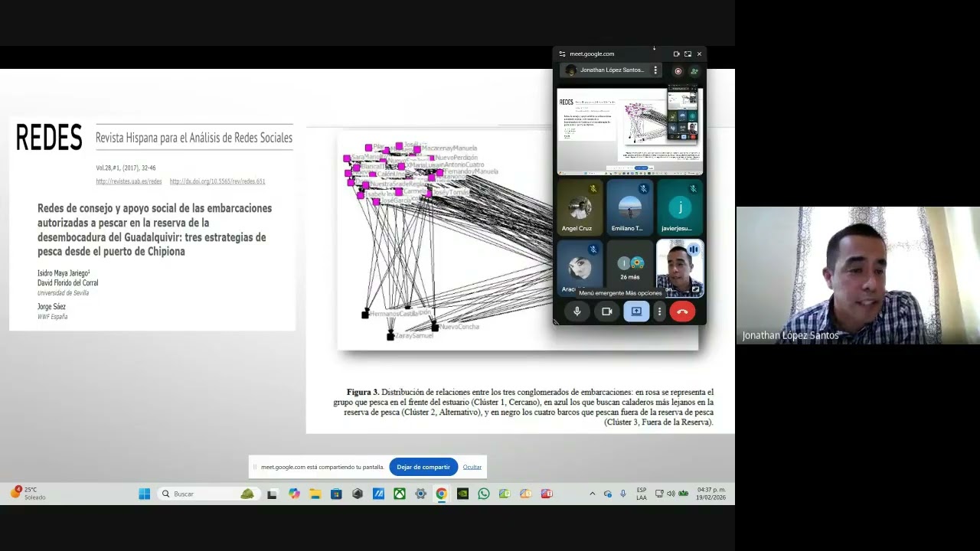This screenshot has height=551, width=980.
Task: Open File Explorer from the taskbar
Action: (315, 494)
